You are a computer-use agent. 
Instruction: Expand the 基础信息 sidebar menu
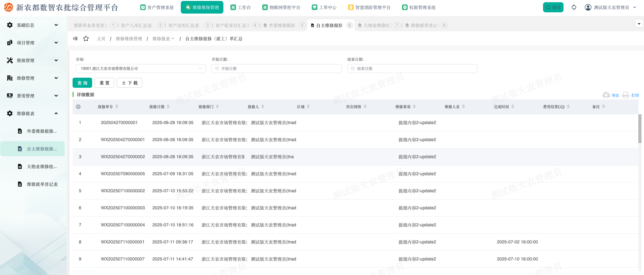(32, 25)
